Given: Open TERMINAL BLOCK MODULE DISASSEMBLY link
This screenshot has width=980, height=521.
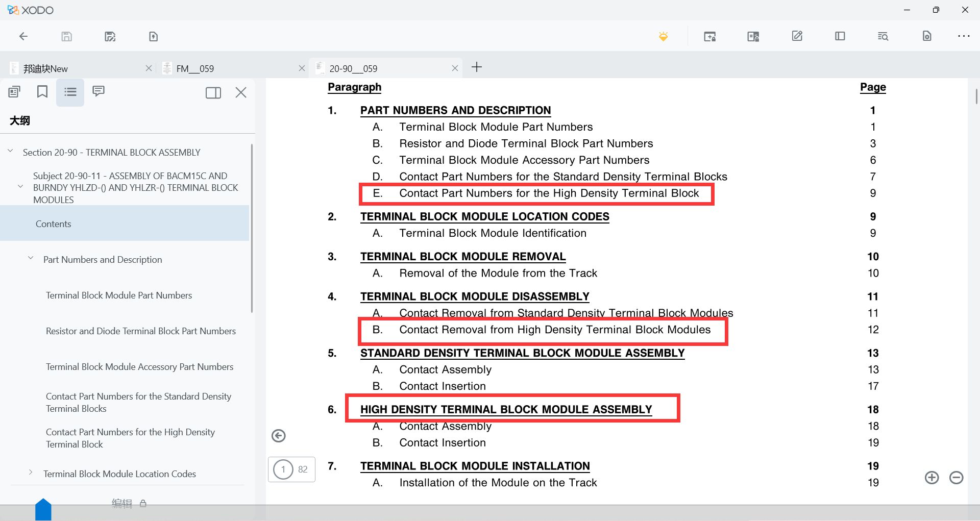Looking at the screenshot, I should 475,296.
